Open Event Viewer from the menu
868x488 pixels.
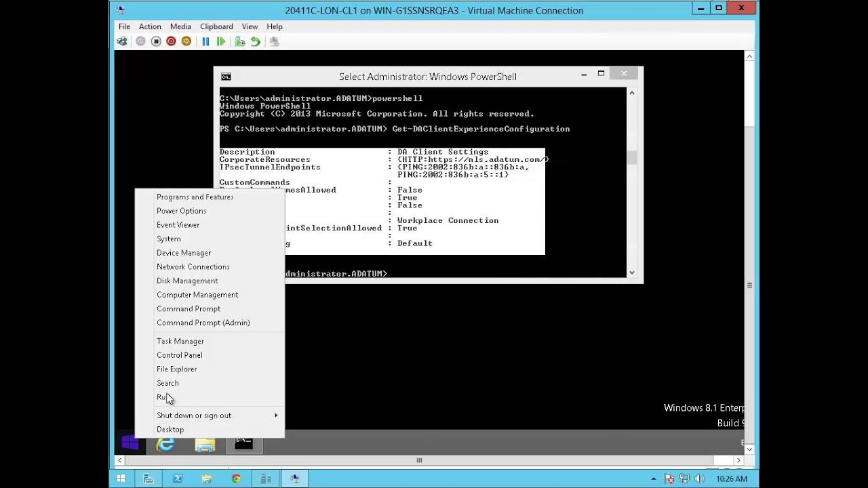210,224
